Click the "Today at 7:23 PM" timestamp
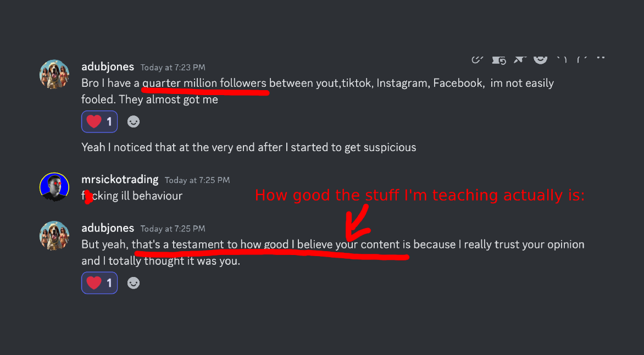This screenshot has width=644, height=355. tap(173, 68)
